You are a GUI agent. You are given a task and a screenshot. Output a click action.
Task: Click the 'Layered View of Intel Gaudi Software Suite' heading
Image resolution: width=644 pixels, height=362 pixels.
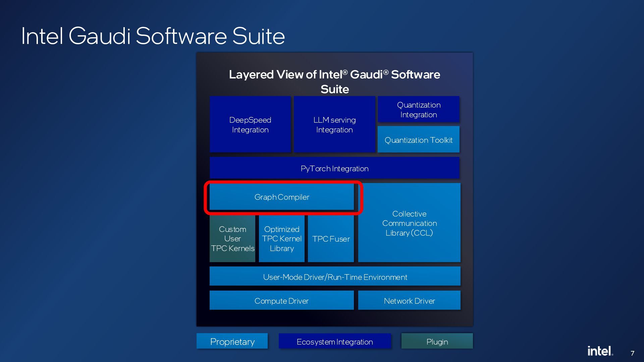[x=334, y=82]
